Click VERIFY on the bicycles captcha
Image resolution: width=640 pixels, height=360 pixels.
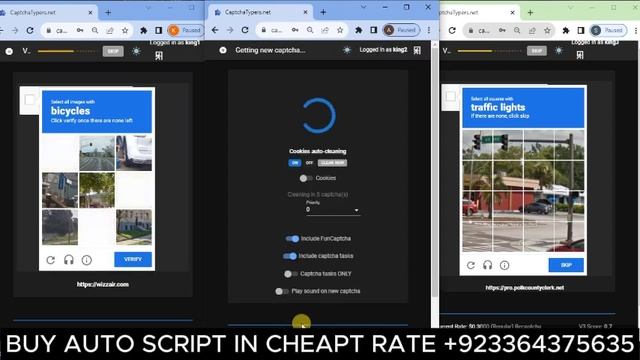tap(133, 259)
